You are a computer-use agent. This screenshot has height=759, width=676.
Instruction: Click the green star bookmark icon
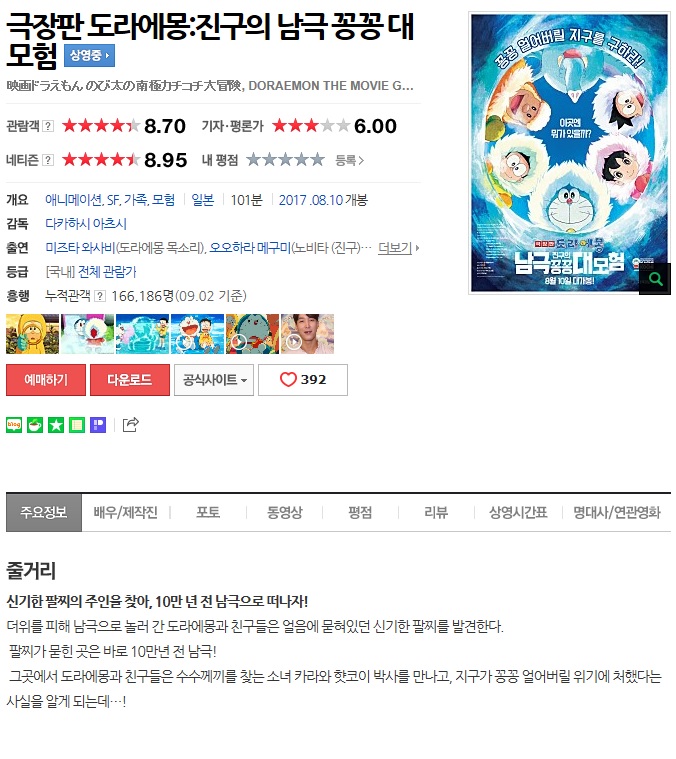point(56,425)
